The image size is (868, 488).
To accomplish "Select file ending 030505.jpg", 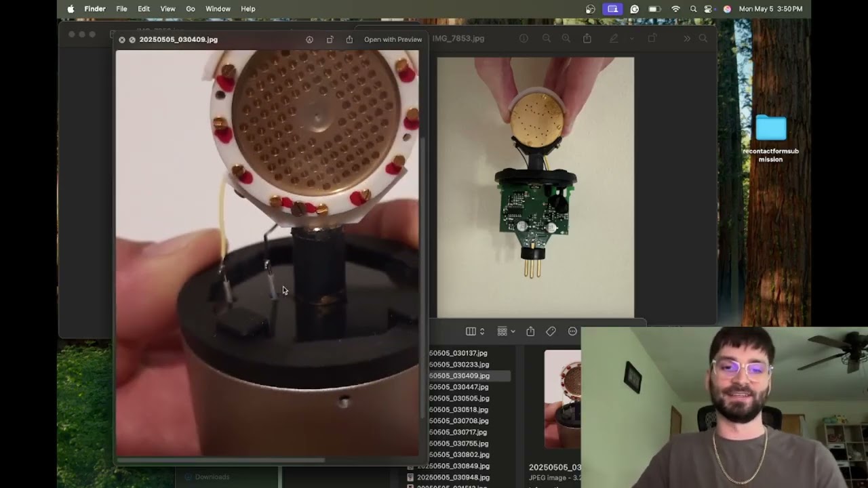I will [x=459, y=399].
